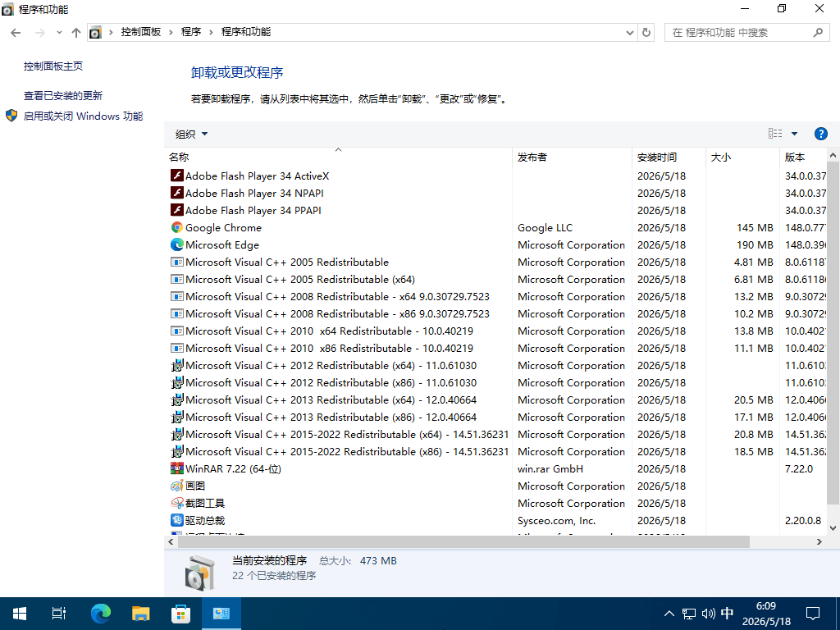Click the icon for Visual C++ 2013 Redistributable (x86)
The width and height of the screenshot is (840, 630).
click(177, 417)
